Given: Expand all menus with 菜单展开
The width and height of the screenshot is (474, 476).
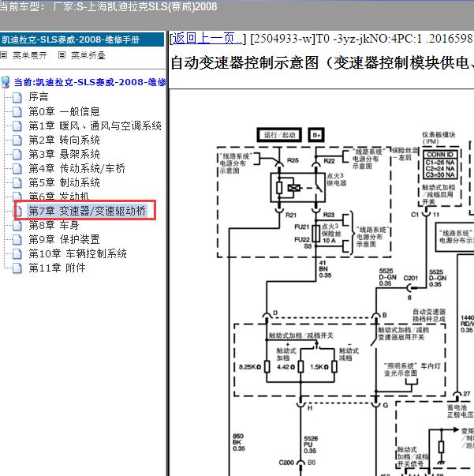Looking at the screenshot, I should [x=30, y=55].
